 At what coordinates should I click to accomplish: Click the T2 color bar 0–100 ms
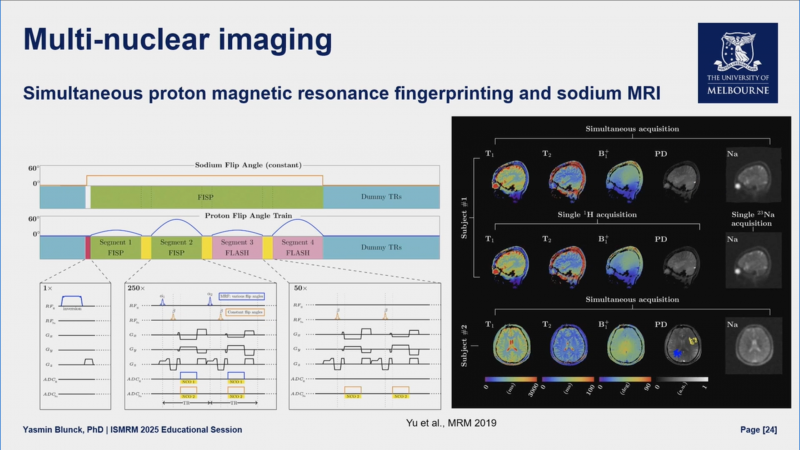pos(568,380)
